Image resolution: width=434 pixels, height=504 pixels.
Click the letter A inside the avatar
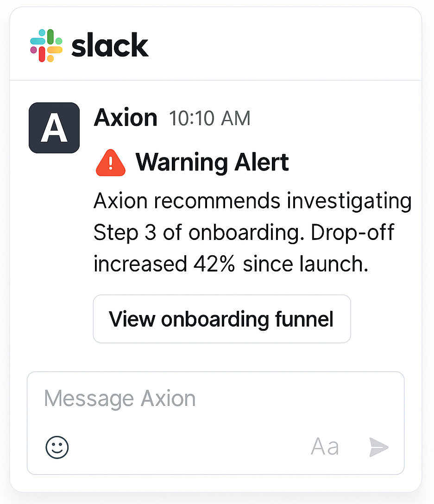(54, 128)
